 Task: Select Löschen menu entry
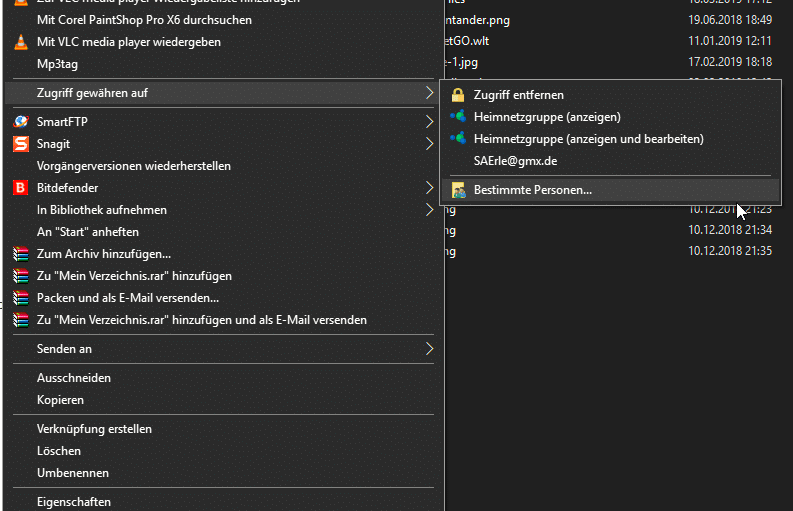[x=59, y=451]
